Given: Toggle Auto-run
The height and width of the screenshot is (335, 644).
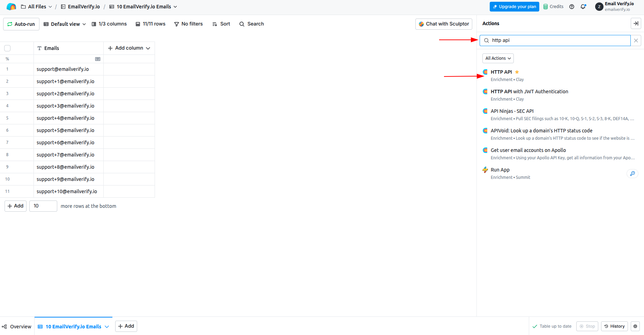Looking at the screenshot, I should tap(21, 24).
